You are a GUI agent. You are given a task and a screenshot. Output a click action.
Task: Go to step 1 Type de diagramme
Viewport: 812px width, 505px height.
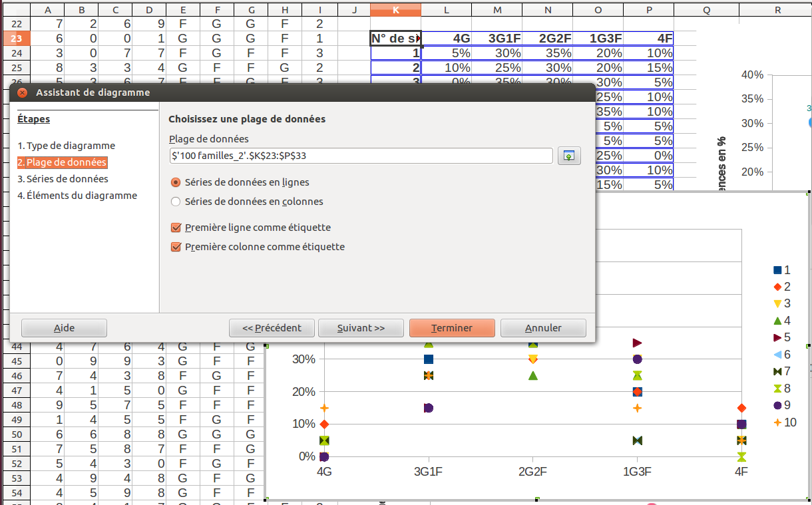[66, 146]
